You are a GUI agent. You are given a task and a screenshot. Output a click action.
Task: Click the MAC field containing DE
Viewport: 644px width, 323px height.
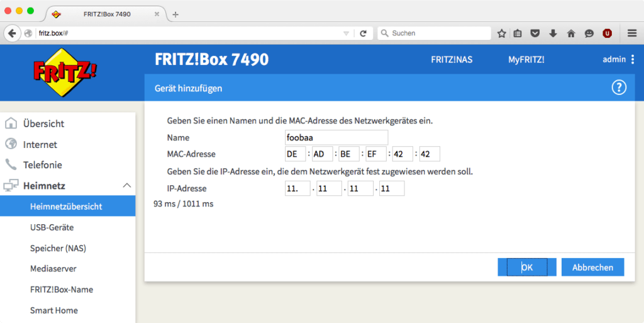coord(296,154)
